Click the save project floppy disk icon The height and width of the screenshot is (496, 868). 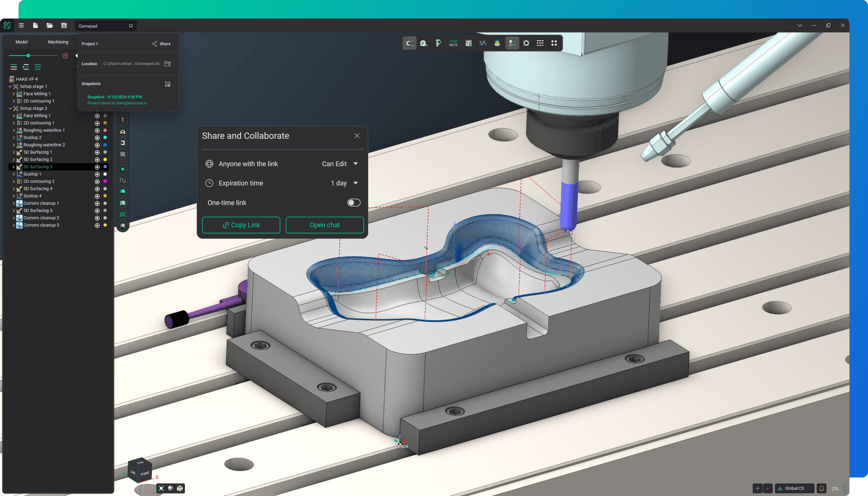coord(64,26)
